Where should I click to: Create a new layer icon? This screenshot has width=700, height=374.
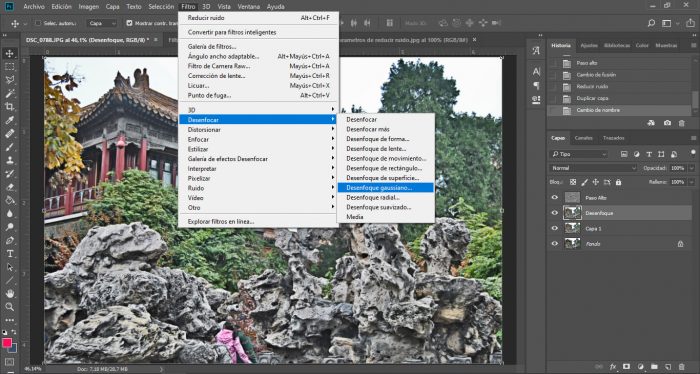click(x=668, y=366)
